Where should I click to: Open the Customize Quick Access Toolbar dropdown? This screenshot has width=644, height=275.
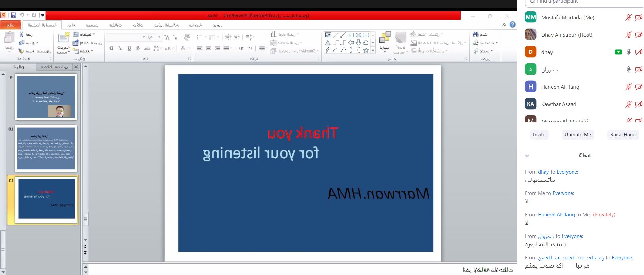tap(42, 15)
